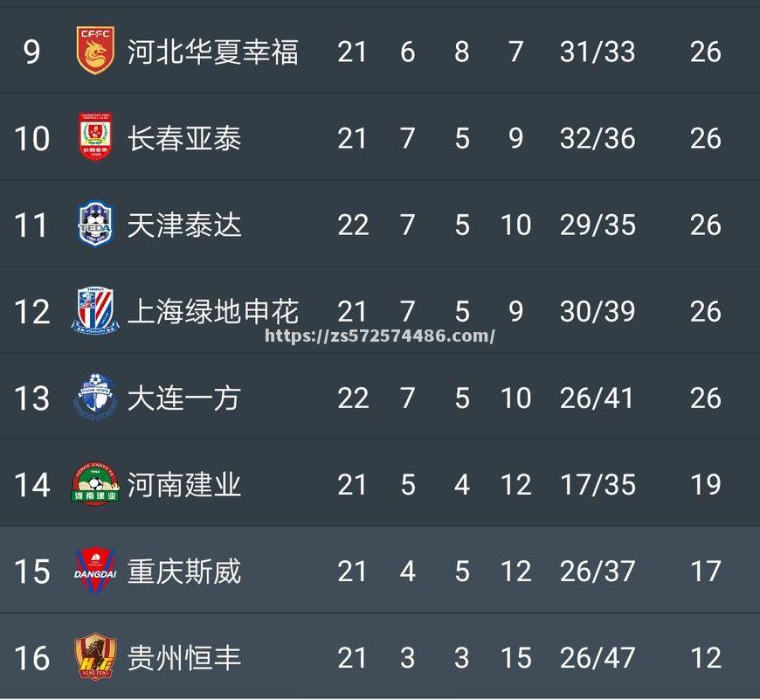Select the 重庆斯威 row name
Screen dimensions: 760x700
click(x=184, y=571)
